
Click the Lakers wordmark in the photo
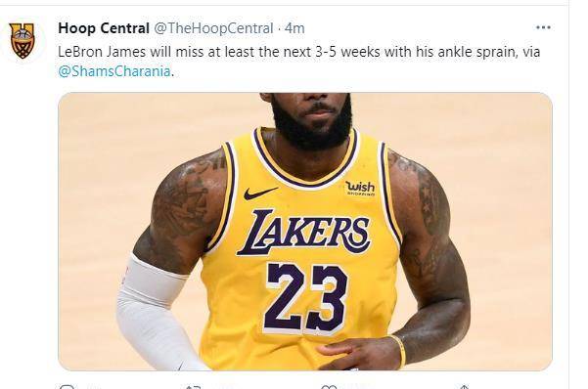click(303, 233)
